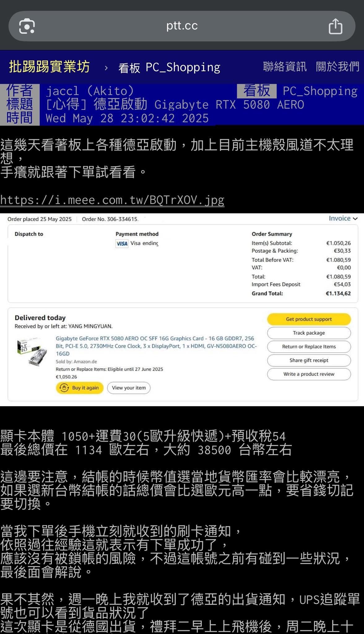Open the share icon in address bar

coord(336,26)
